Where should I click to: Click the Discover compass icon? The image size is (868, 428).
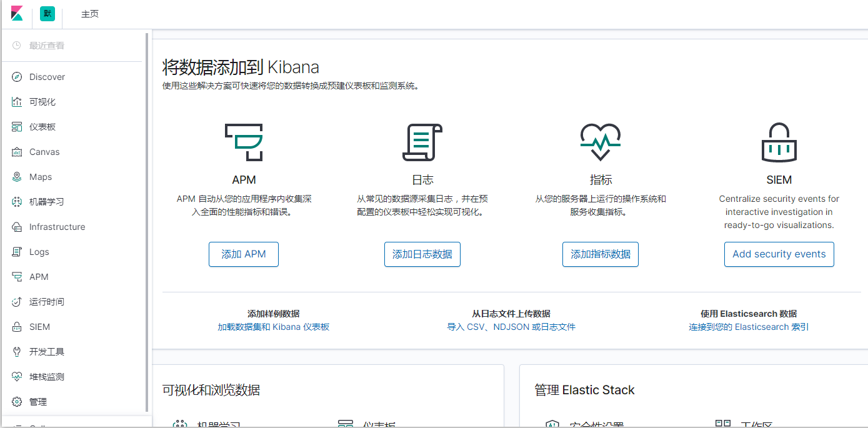pos(17,77)
